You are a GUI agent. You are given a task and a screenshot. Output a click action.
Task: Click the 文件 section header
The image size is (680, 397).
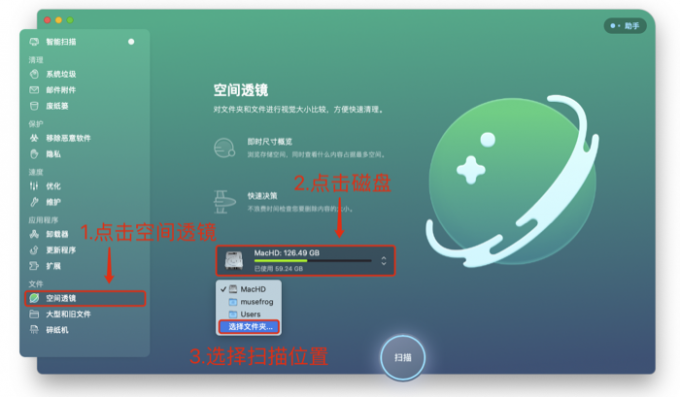pyautogui.click(x=36, y=284)
